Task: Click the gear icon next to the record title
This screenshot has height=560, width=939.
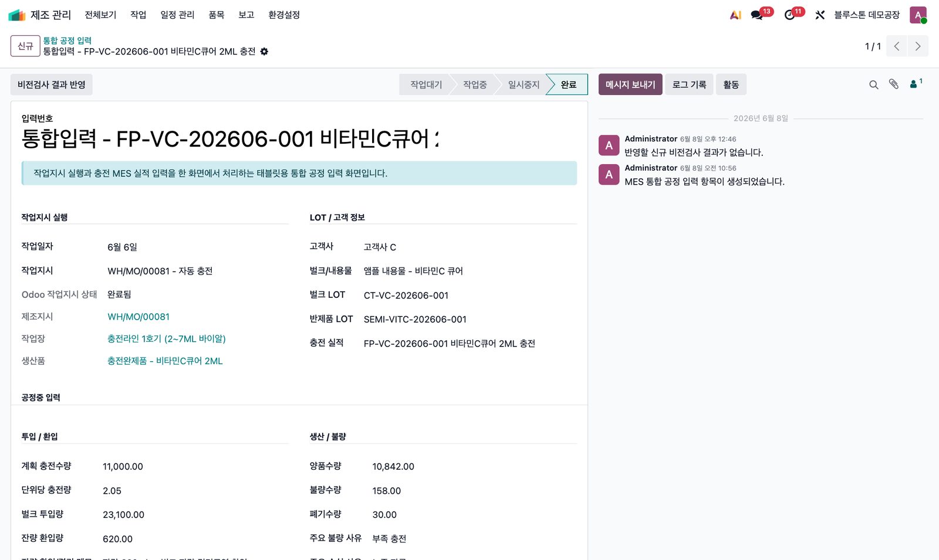Action: pyautogui.click(x=264, y=52)
